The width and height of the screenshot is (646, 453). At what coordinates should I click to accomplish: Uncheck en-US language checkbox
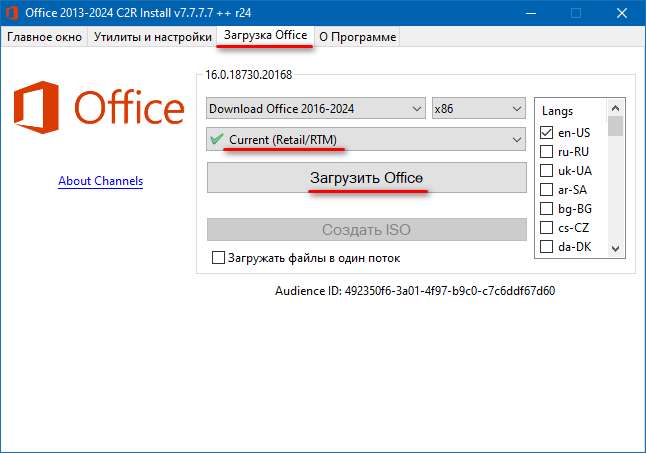pyautogui.click(x=546, y=133)
